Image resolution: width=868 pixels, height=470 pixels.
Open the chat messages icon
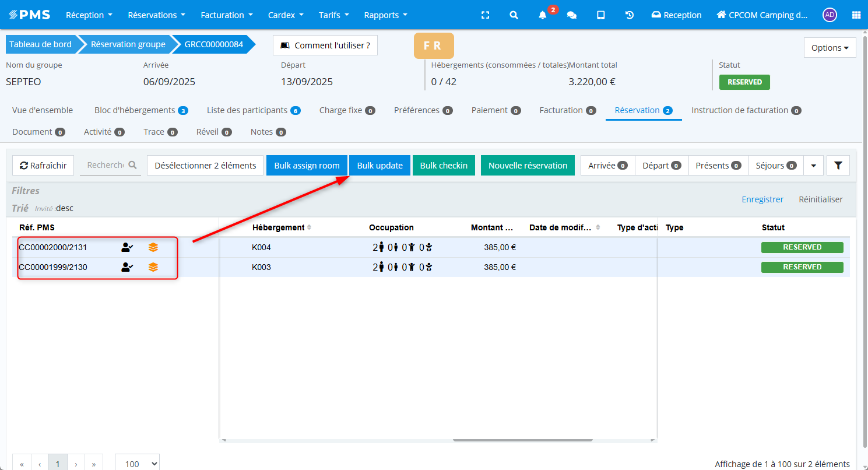pos(572,15)
